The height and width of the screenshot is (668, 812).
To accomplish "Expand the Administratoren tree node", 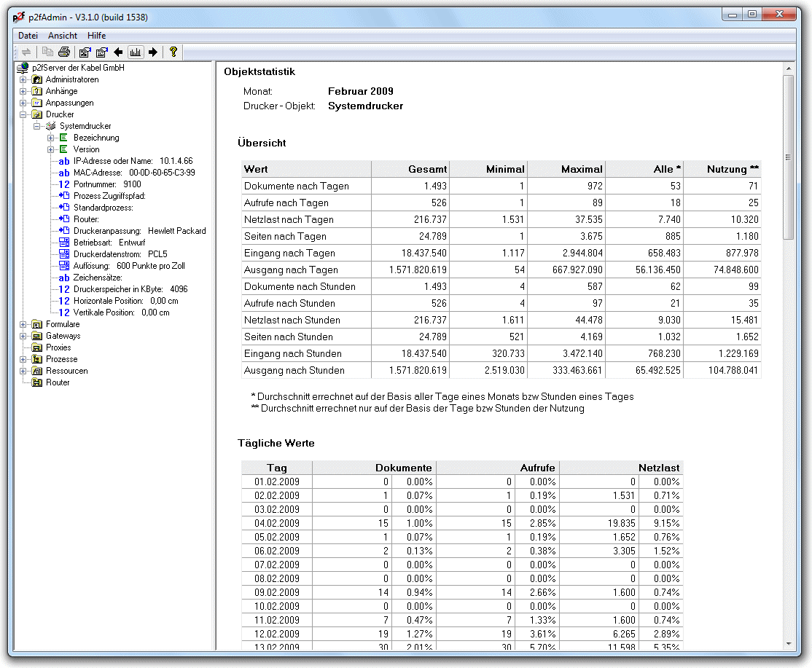I will pos(23,79).
